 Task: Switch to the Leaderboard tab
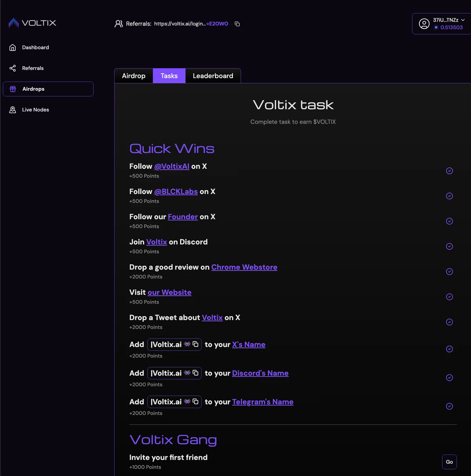(x=213, y=76)
